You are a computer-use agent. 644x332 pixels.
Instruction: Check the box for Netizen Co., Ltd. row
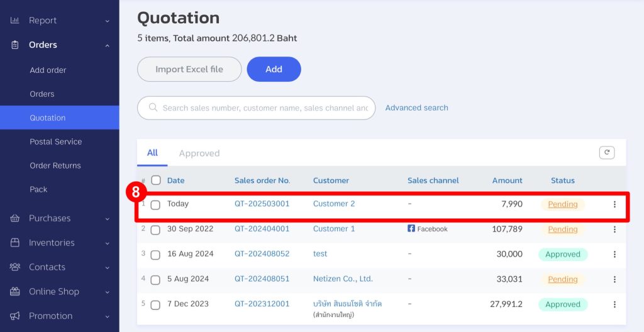pos(155,280)
